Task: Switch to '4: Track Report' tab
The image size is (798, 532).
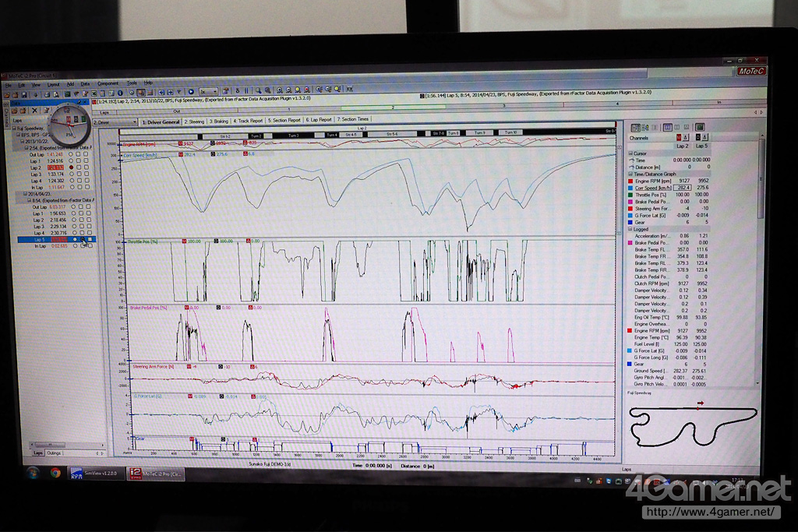Action: click(248, 121)
